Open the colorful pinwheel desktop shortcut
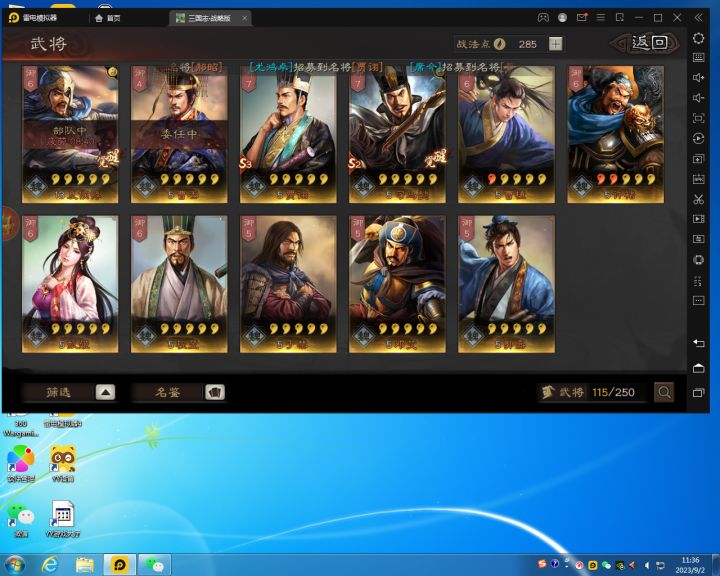 pyautogui.click(x=20, y=463)
